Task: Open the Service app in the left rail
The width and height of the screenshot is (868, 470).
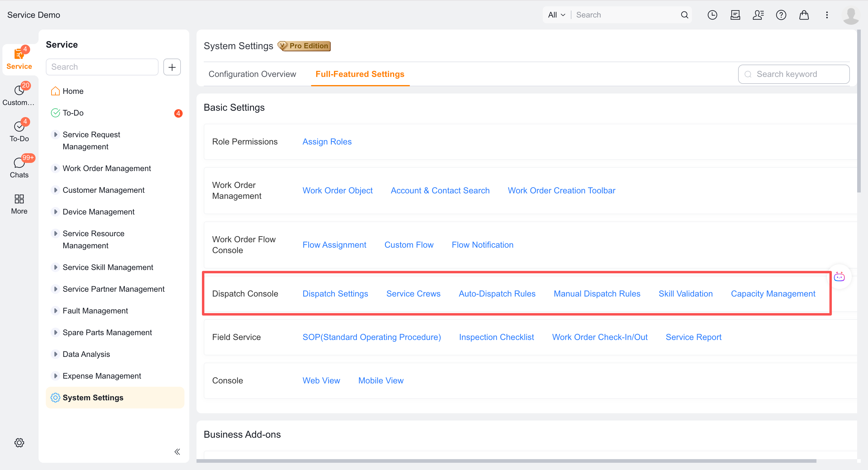Action: click(19, 59)
